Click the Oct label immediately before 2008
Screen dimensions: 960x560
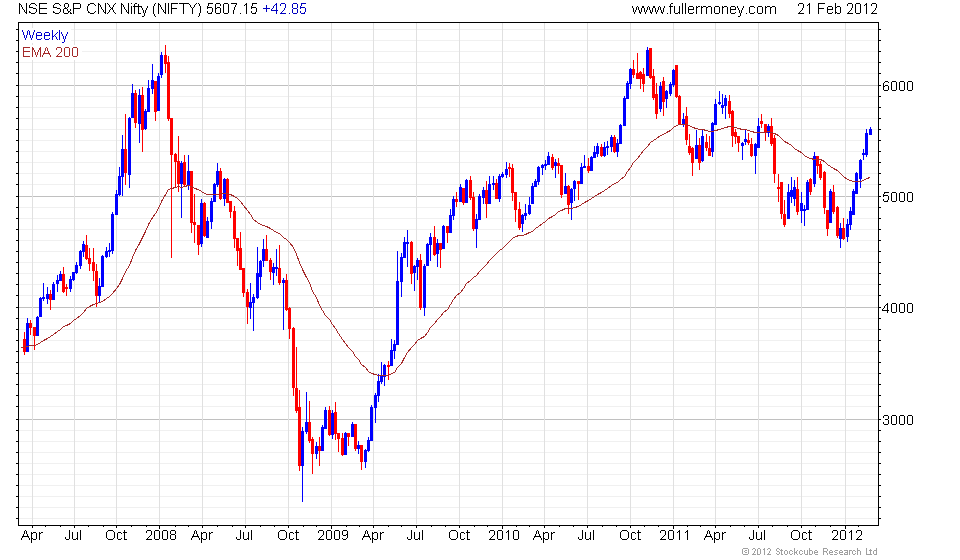click(x=116, y=536)
